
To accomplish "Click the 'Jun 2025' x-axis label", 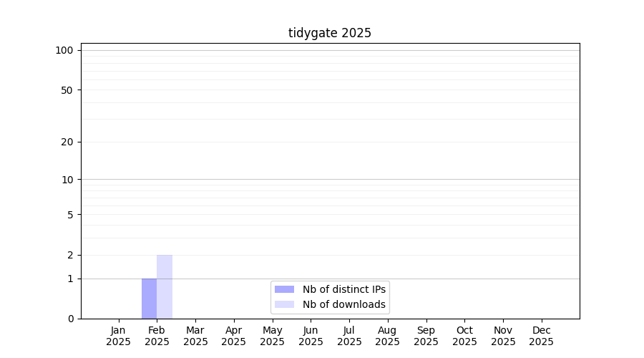I will (311, 336).
